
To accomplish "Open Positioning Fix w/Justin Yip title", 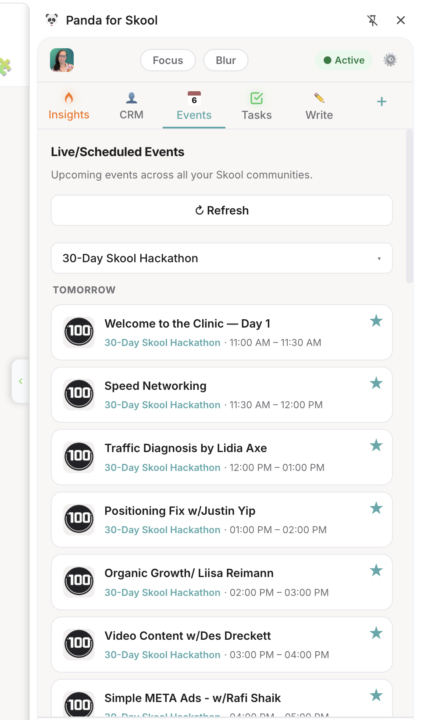I will [180, 511].
